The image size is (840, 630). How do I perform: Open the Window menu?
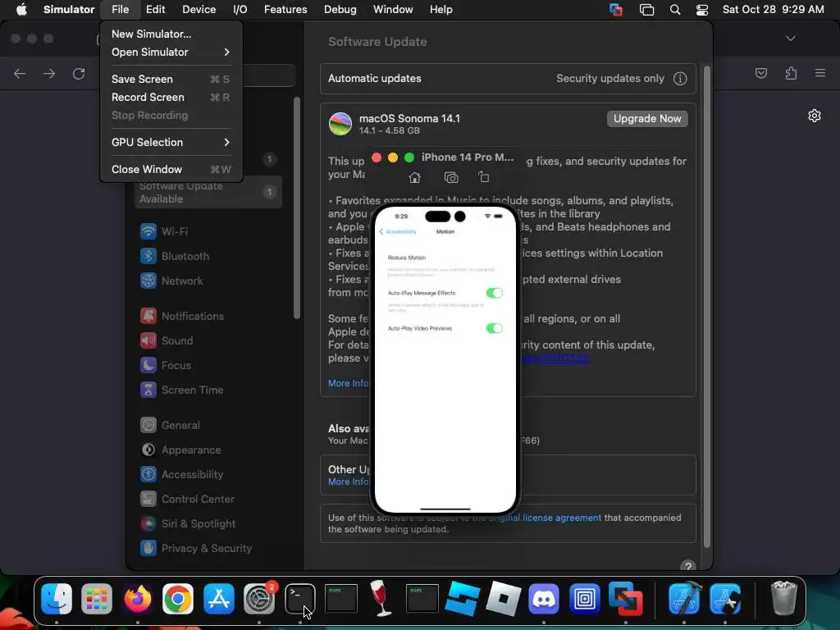[x=393, y=10]
